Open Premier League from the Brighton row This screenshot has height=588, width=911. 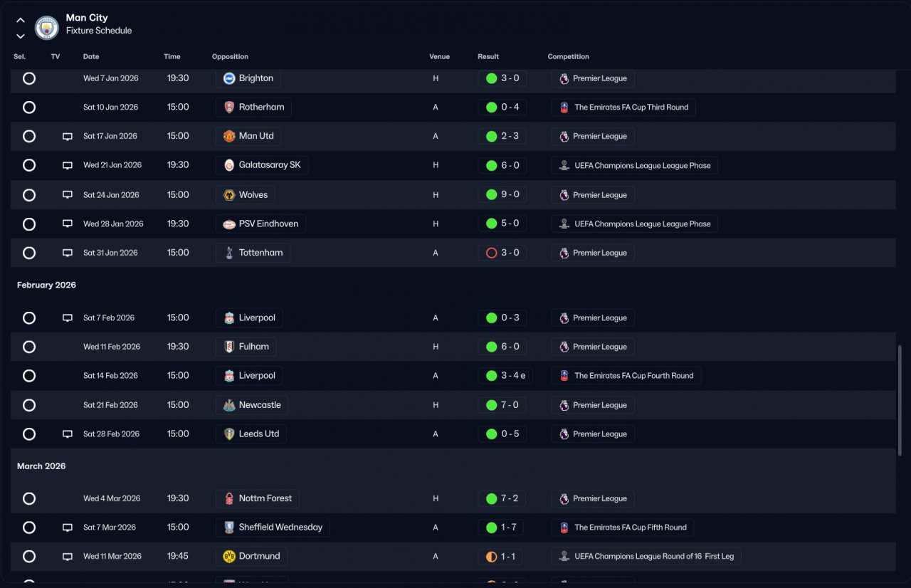(x=593, y=78)
